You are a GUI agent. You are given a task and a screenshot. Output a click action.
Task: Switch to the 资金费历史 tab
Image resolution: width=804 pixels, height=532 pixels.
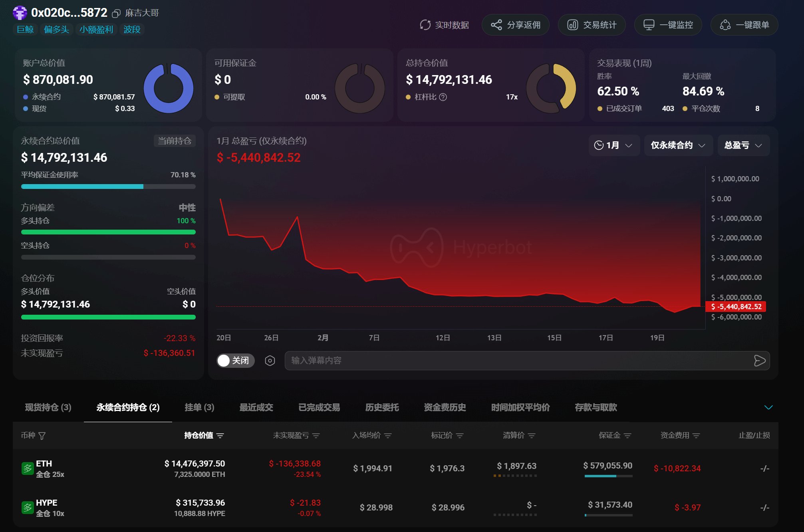click(x=445, y=407)
